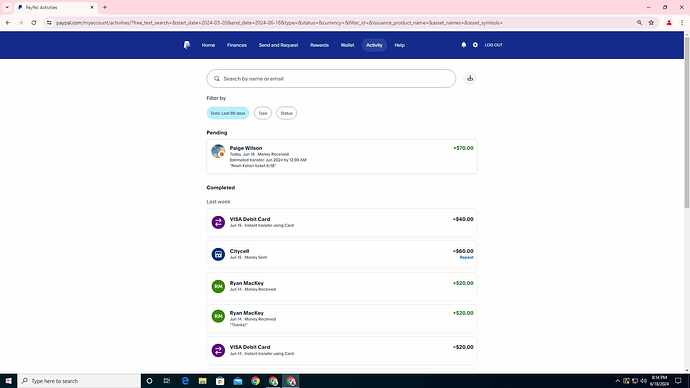
Task: Go back with the browser back arrow
Action: click(8, 22)
